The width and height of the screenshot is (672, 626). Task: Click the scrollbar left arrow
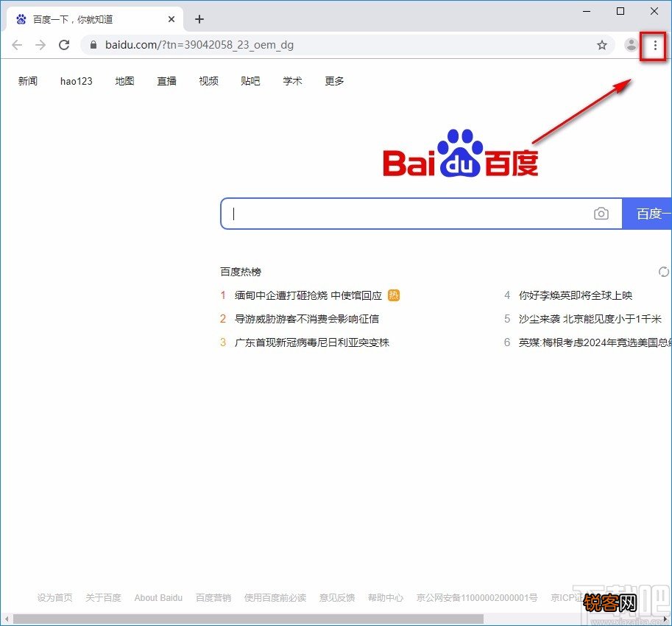7,619
